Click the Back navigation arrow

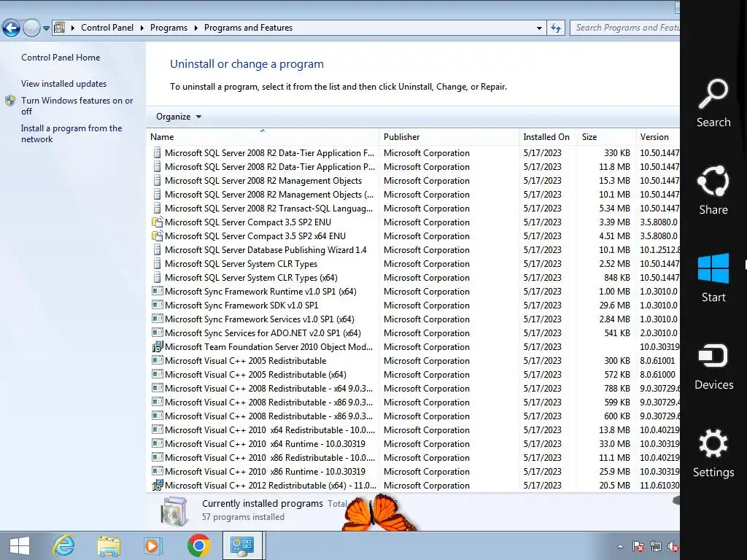point(12,28)
